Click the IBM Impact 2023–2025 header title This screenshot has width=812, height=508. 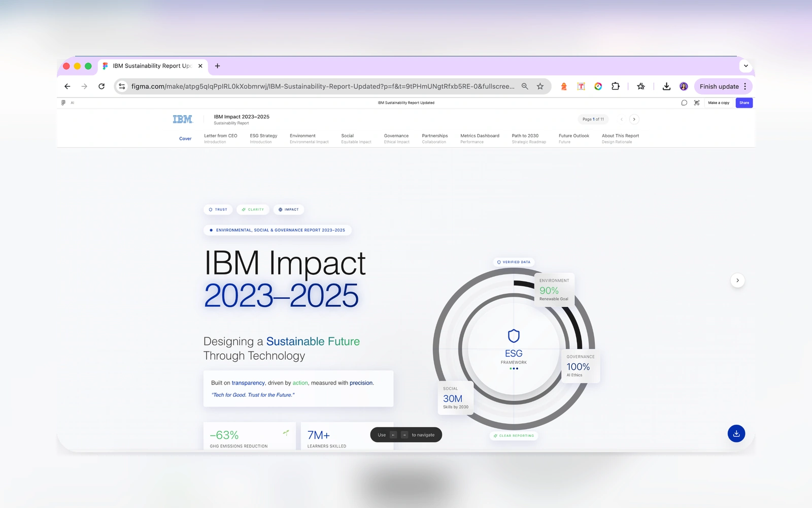point(242,117)
